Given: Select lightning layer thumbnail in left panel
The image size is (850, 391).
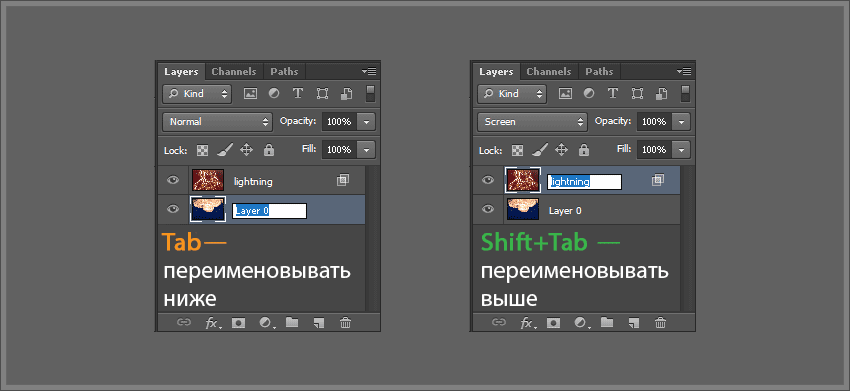Looking at the screenshot, I should coord(208,180).
